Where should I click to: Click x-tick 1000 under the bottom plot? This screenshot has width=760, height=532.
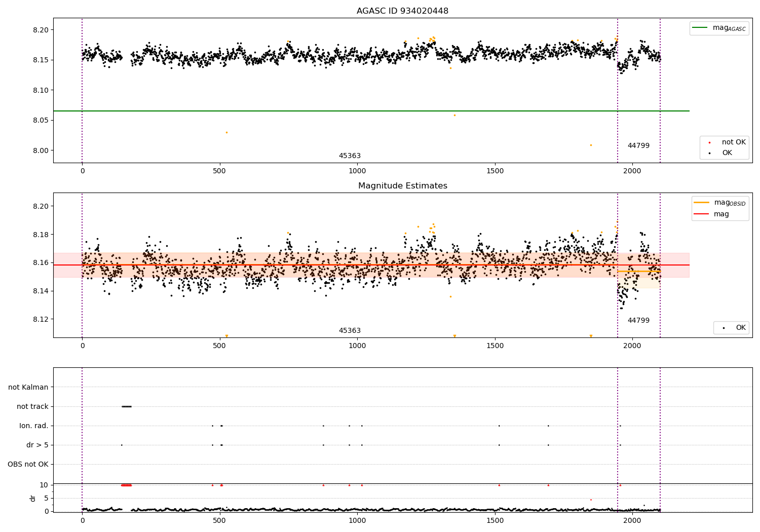(x=357, y=520)
